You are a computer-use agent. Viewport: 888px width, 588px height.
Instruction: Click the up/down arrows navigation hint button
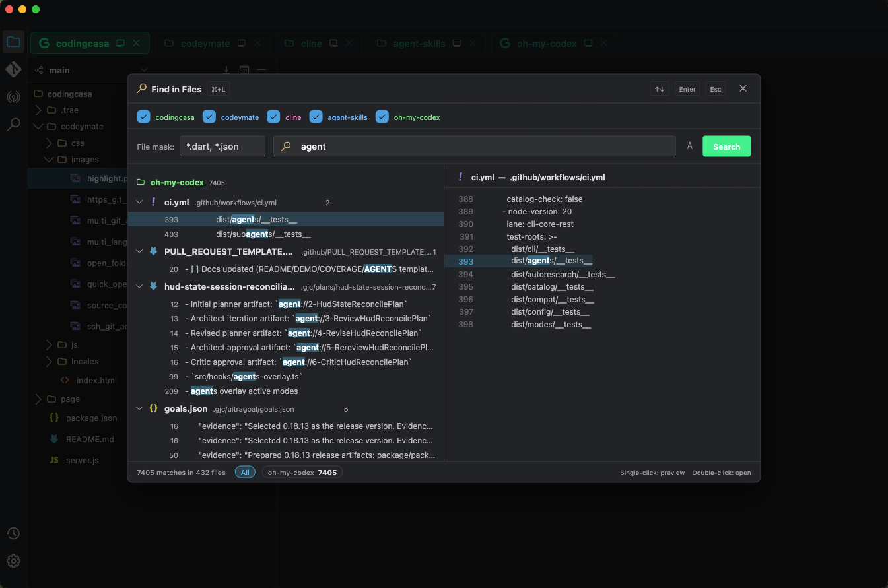[659, 89]
